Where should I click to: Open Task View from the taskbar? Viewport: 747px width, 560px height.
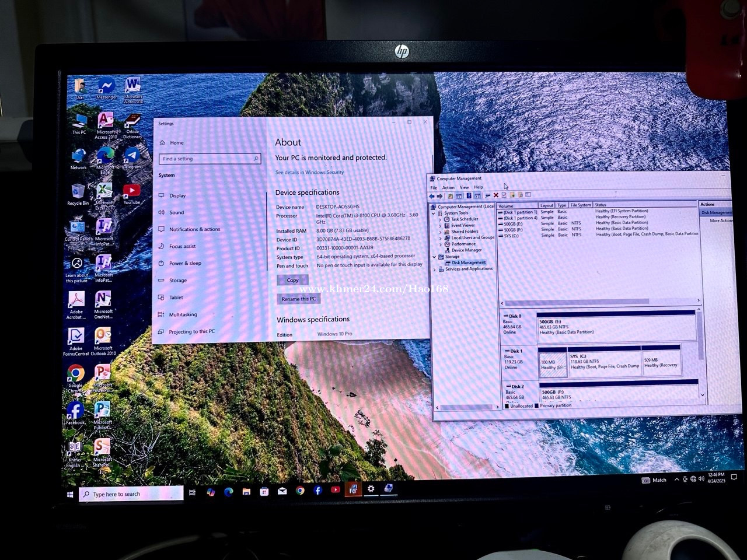point(192,492)
